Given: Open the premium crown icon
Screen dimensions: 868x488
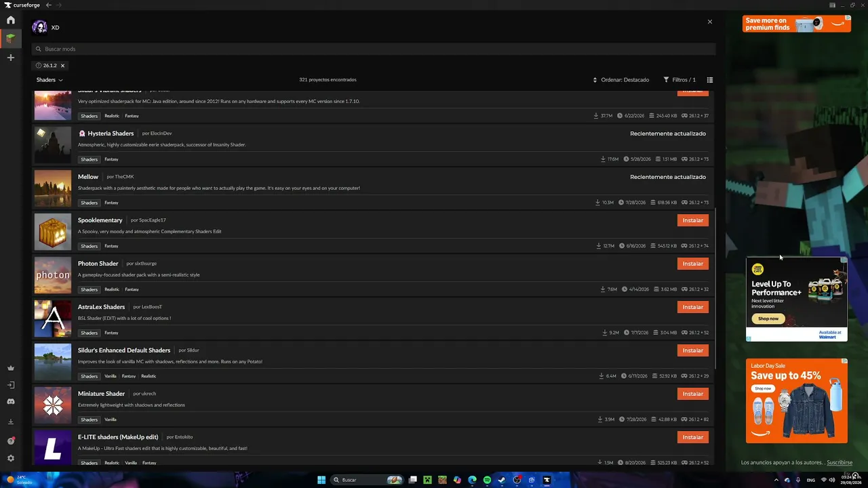Looking at the screenshot, I should [10, 368].
